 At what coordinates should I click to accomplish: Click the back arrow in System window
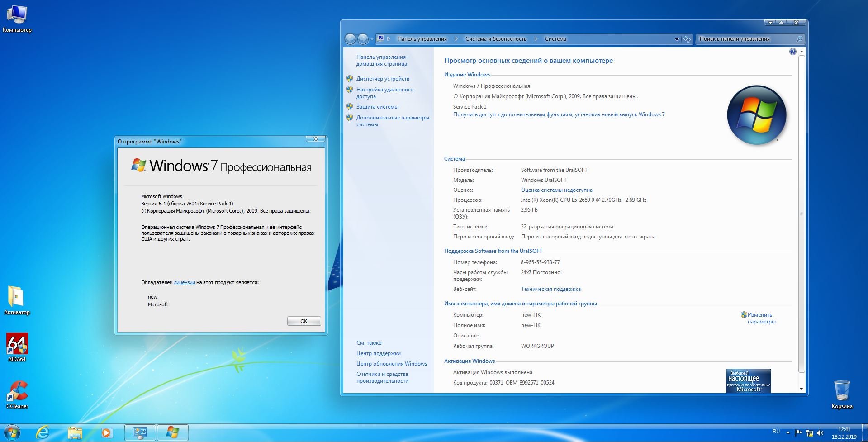coord(350,39)
